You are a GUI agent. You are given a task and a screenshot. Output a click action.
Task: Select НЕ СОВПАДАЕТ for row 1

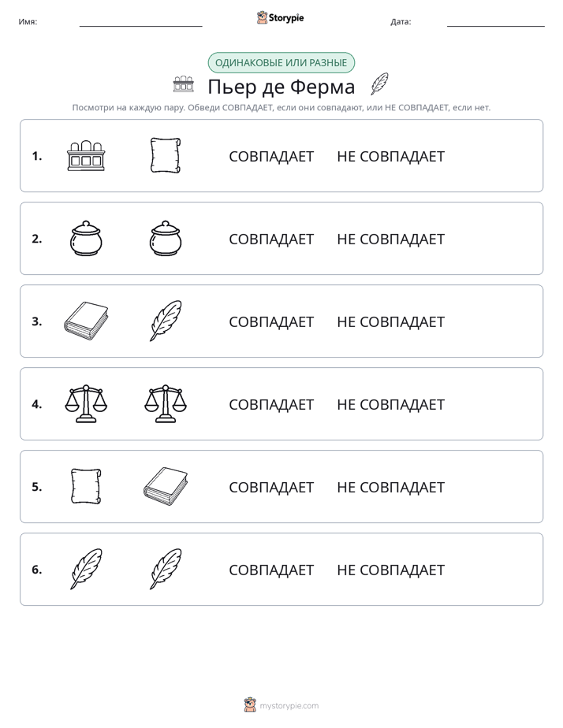click(x=390, y=157)
